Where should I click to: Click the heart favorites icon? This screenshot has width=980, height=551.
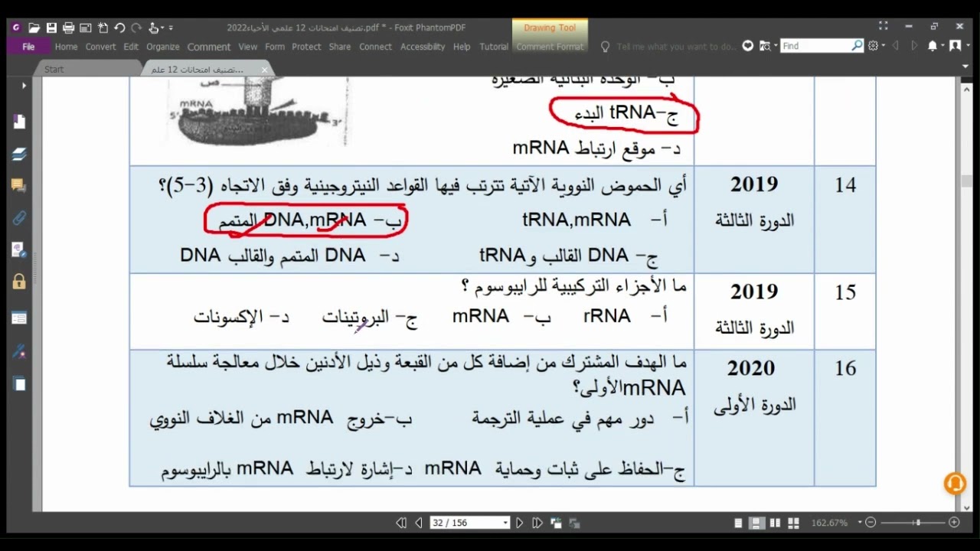point(748,46)
